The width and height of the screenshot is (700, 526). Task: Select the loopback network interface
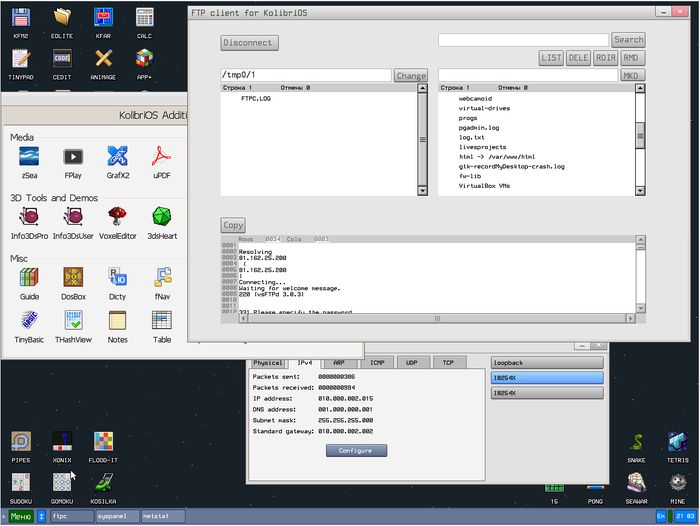[547, 363]
